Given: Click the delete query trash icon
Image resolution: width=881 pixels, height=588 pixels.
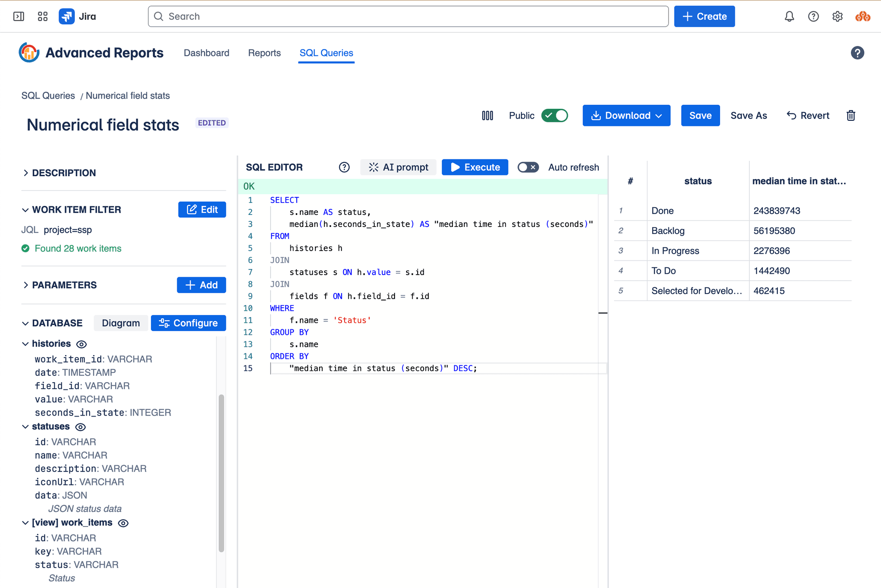Looking at the screenshot, I should point(850,116).
